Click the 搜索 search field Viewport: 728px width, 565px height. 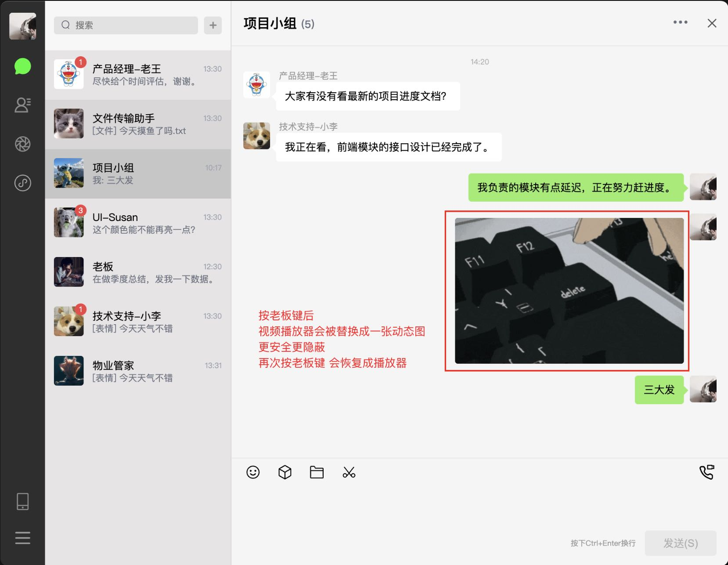click(x=126, y=25)
